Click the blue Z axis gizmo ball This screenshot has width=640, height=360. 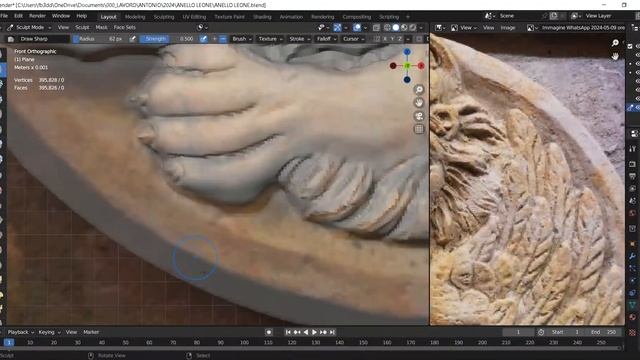[407, 52]
